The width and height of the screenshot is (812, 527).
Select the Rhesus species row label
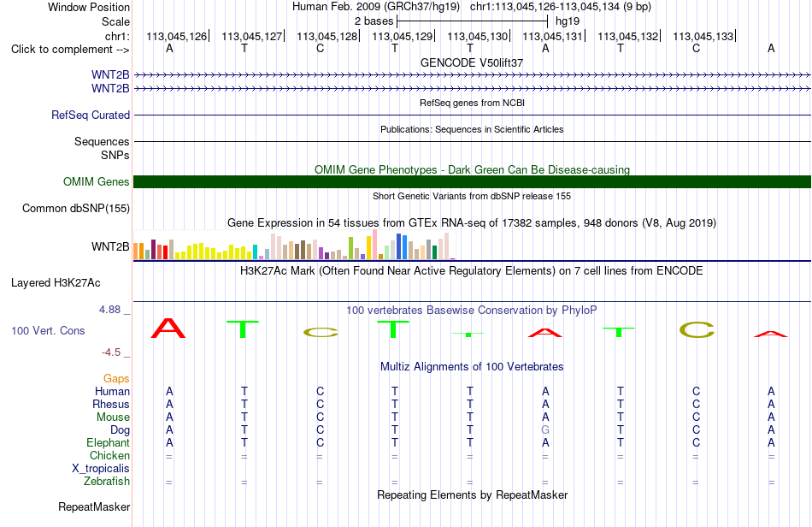(x=111, y=404)
